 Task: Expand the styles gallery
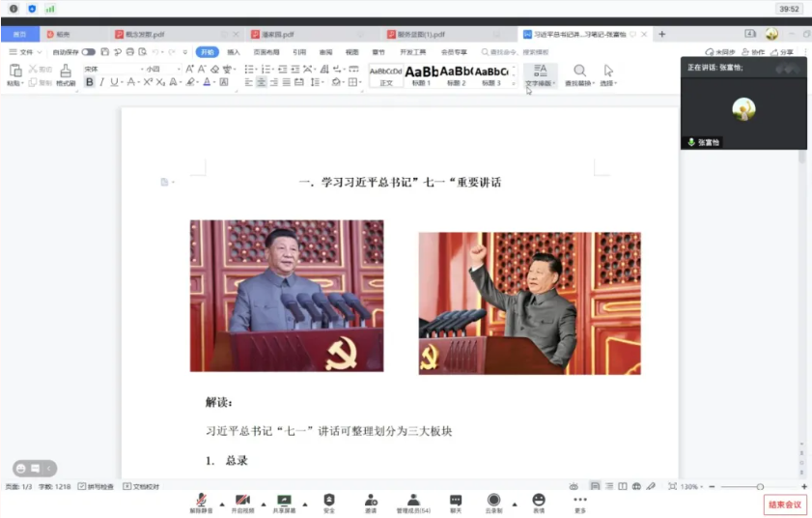[x=514, y=83]
